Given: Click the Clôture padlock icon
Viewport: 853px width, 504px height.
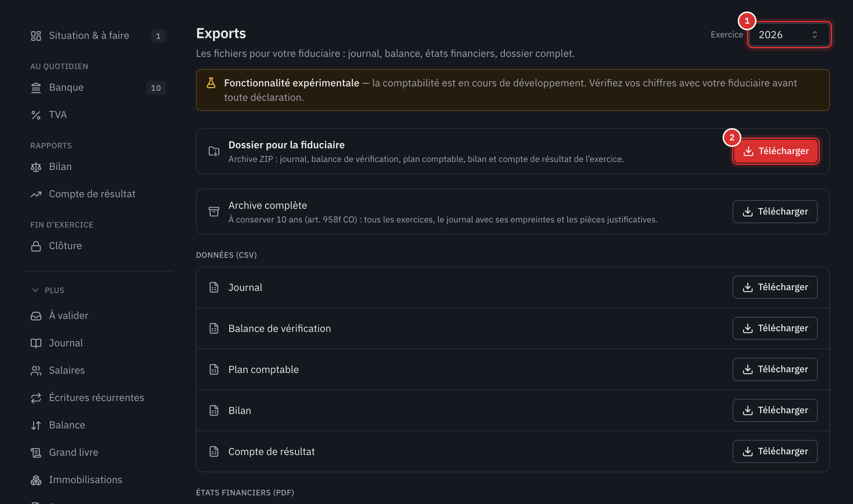Looking at the screenshot, I should coord(36,246).
